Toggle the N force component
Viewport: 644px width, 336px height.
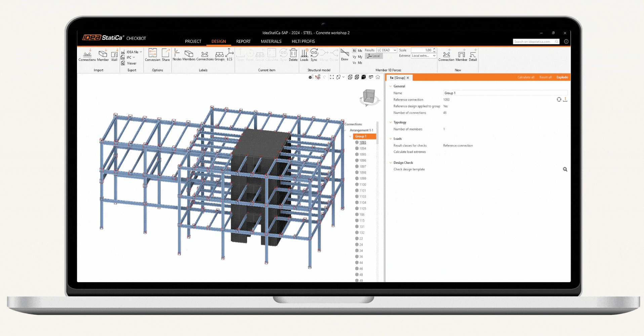point(354,51)
